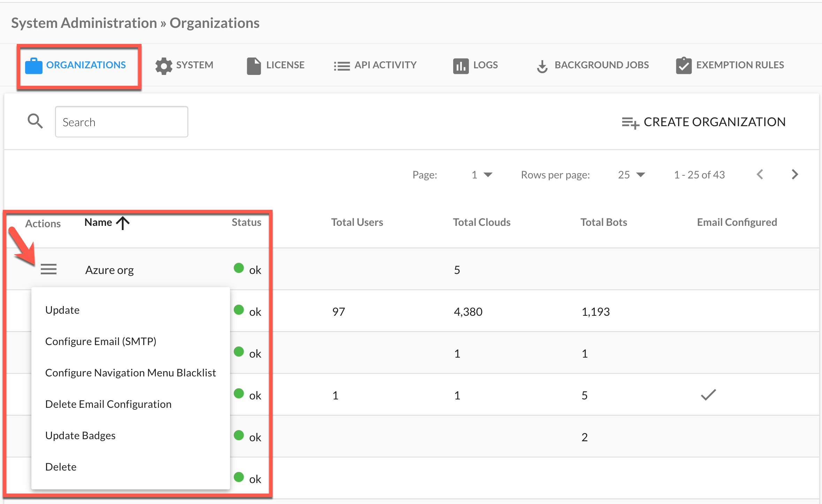Choose Update Badges from the menu
This screenshot has width=822, height=504.
click(x=80, y=435)
